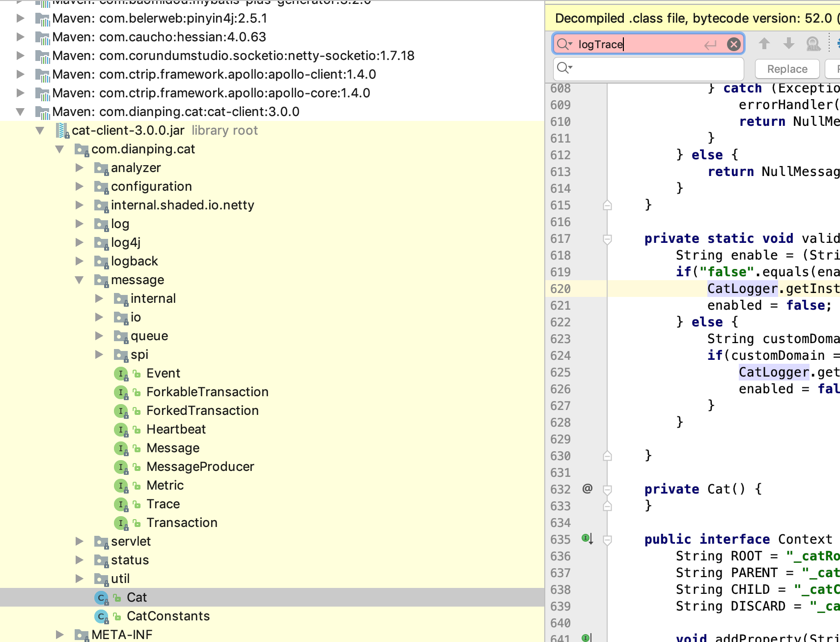Select the Transaction interface
This screenshot has height=642, width=840.
click(182, 523)
